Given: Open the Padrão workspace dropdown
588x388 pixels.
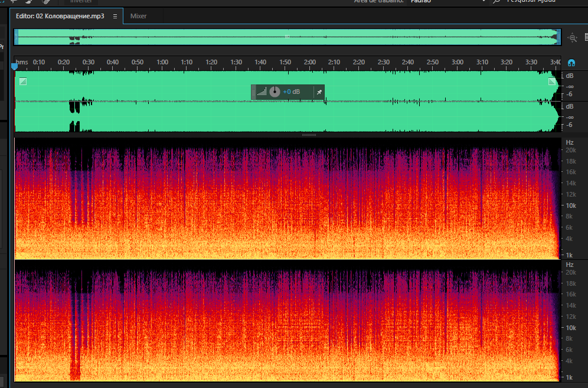Looking at the screenshot, I should [x=447, y=2].
